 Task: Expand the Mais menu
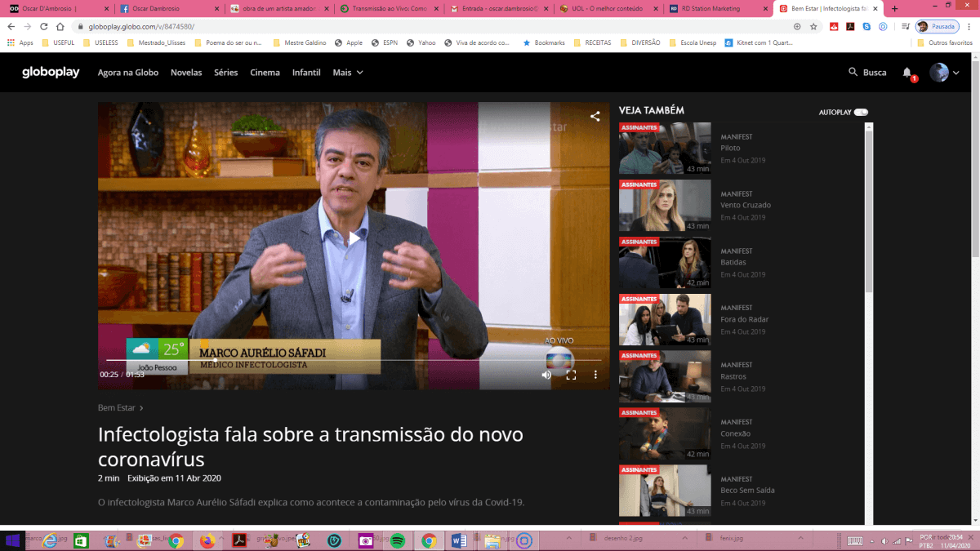tap(348, 72)
